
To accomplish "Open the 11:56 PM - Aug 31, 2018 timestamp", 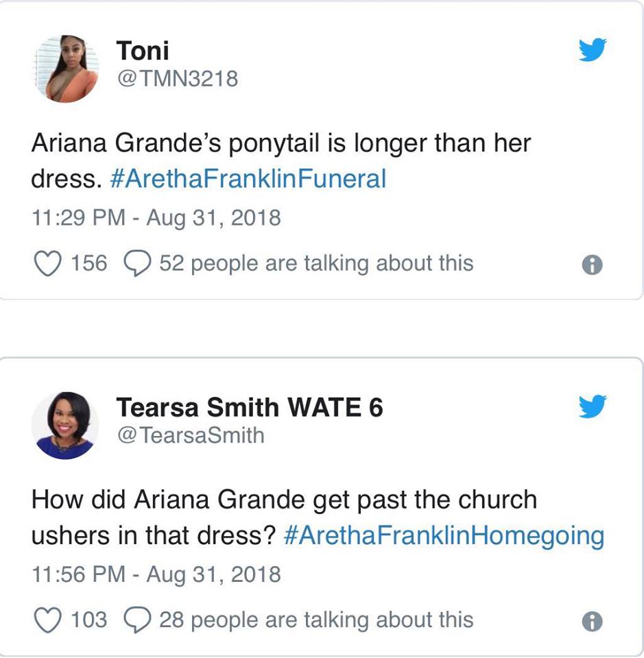I will [156, 574].
